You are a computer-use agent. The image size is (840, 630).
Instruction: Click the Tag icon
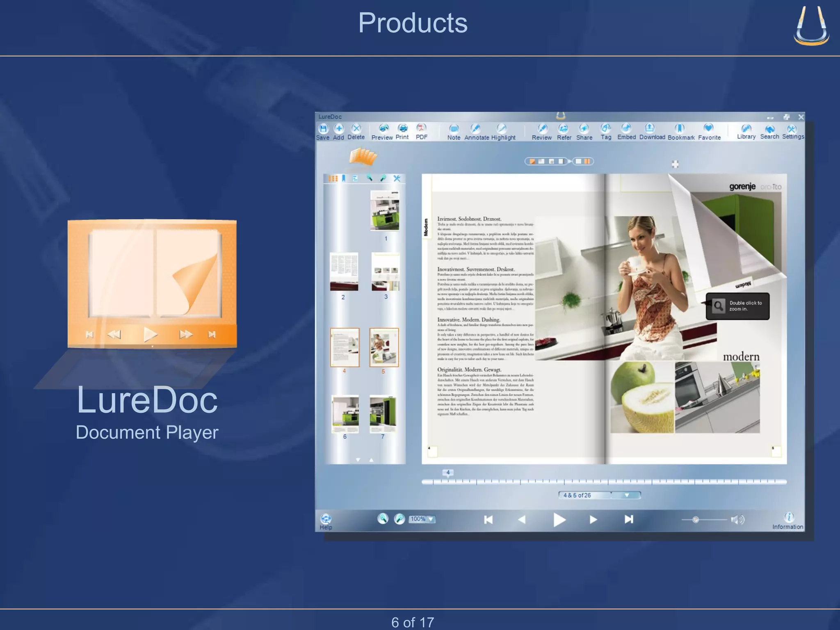606,128
